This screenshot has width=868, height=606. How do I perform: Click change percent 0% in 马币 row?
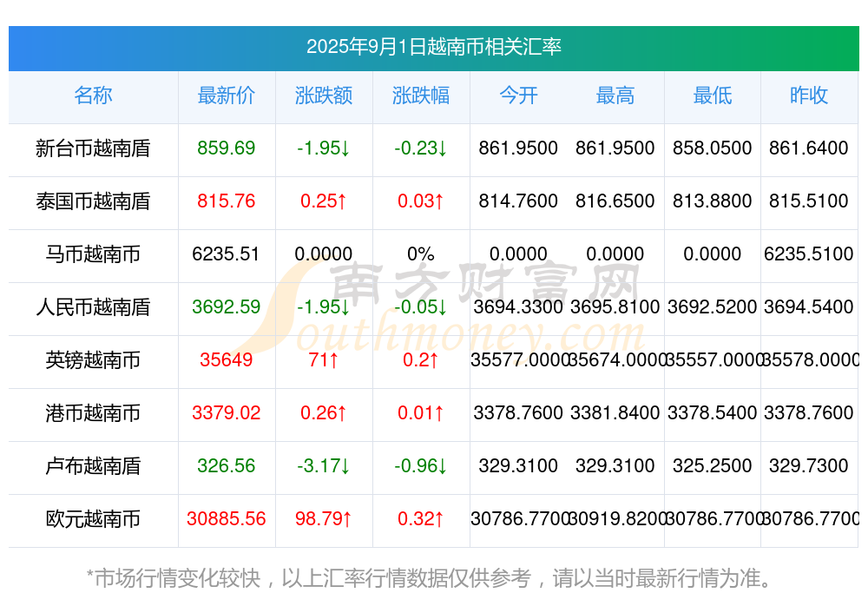pyautogui.click(x=421, y=254)
